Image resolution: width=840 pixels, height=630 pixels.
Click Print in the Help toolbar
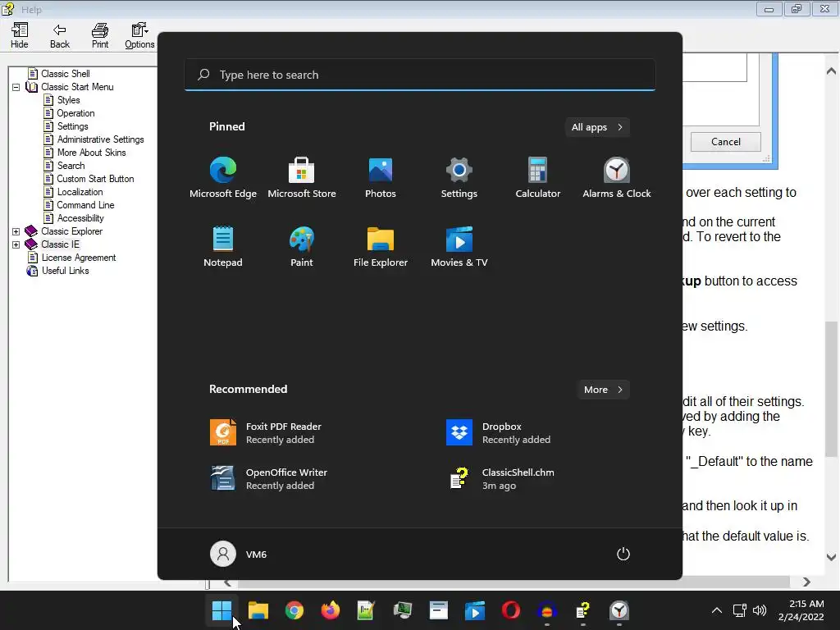coord(99,36)
